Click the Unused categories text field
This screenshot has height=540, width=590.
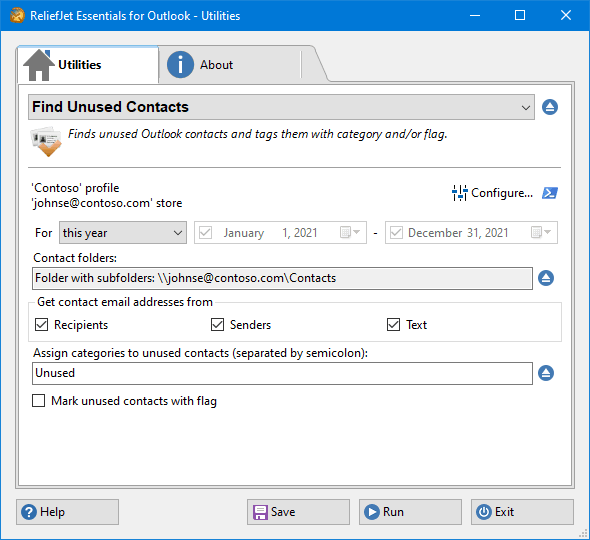tap(282, 373)
